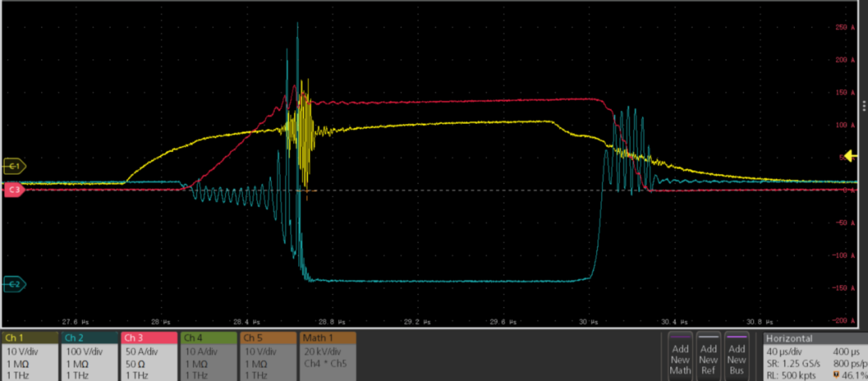Open the Ch 2 channel badge
Screen dimensions: 868x381
[89, 354]
